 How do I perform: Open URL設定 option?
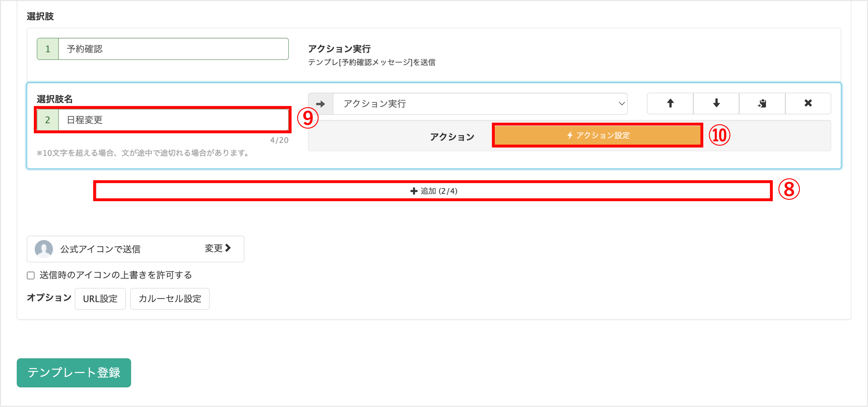[x=100, y=299]
